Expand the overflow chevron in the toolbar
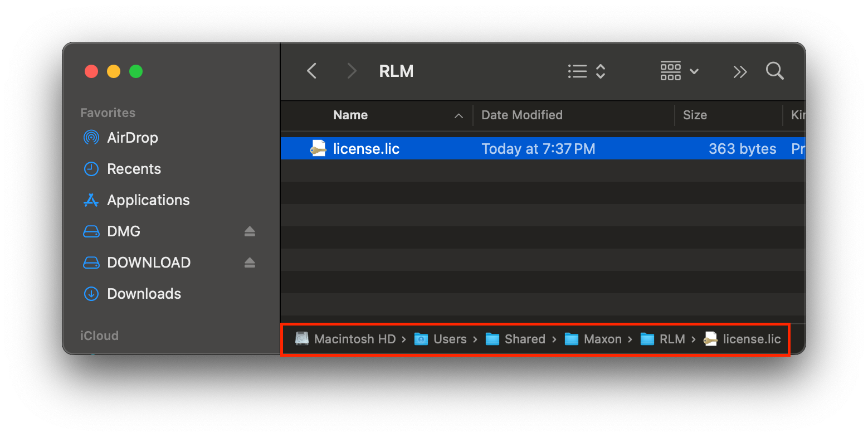This screenshot has width=868, height=437. click(739, 71)
